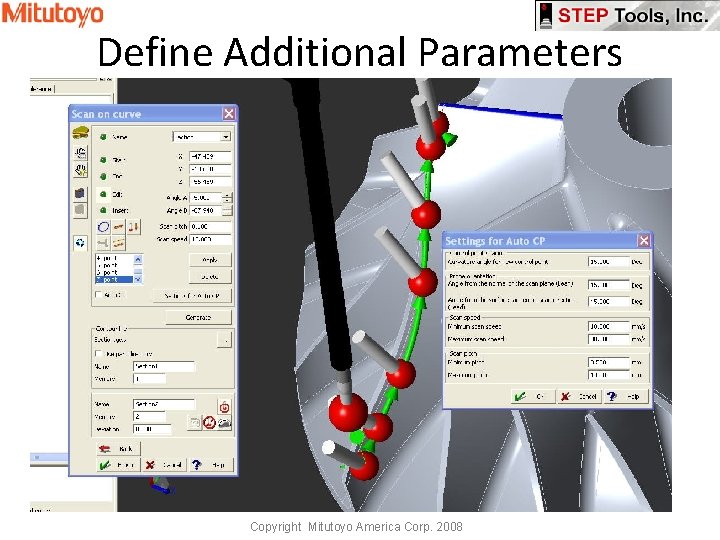Select the first entry in the point list
Image resolution: width=720 pixels, height=540 pixels.
point(114,258)
